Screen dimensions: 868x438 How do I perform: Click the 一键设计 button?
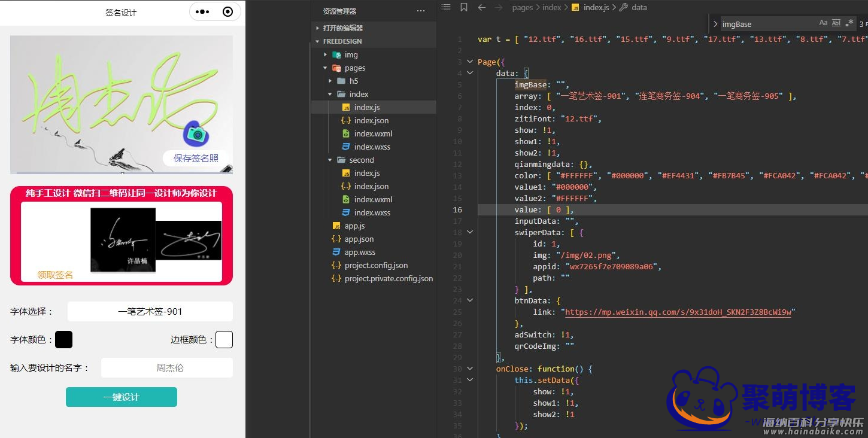click(122, 397)
